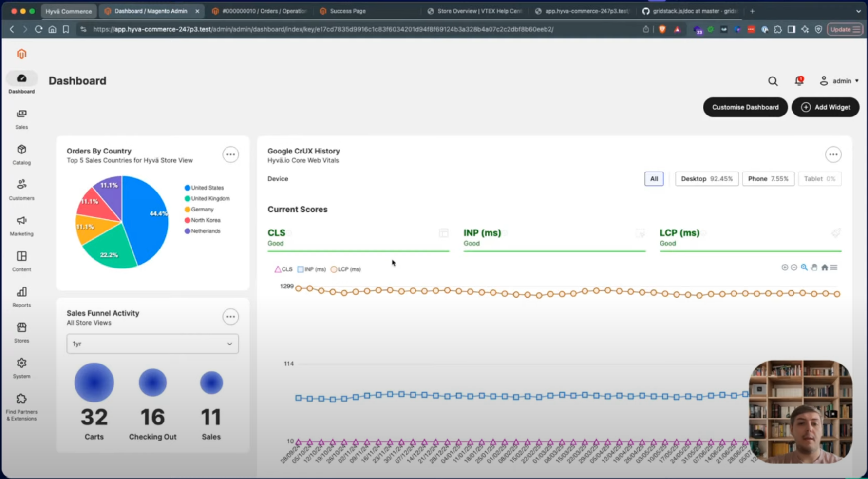The image size is (868, 479).
Task: Select the INP (ms) score card
Action: click(554, 239)
